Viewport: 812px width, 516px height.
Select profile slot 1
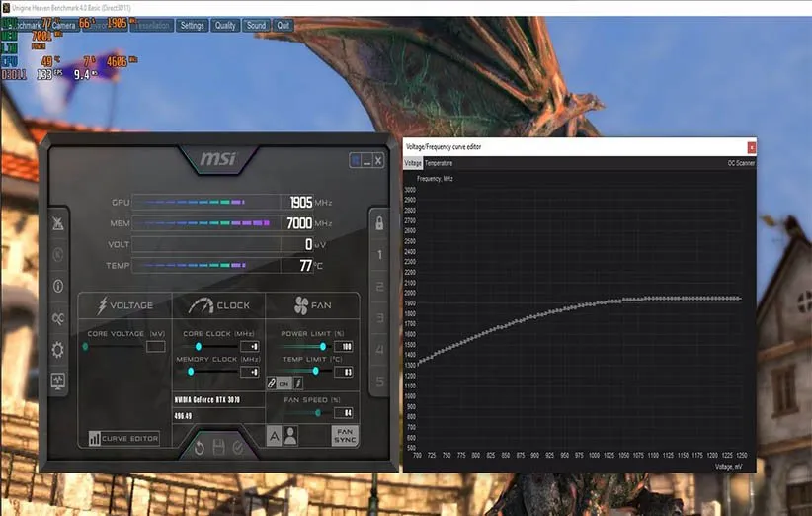click(x=378, y=254)
